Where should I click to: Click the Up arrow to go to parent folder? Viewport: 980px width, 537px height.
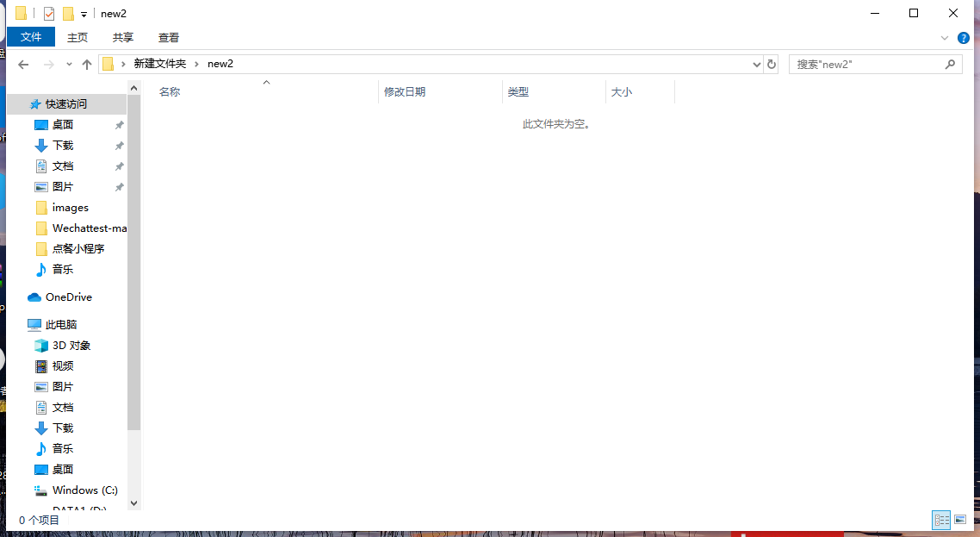tap(86, 64)
